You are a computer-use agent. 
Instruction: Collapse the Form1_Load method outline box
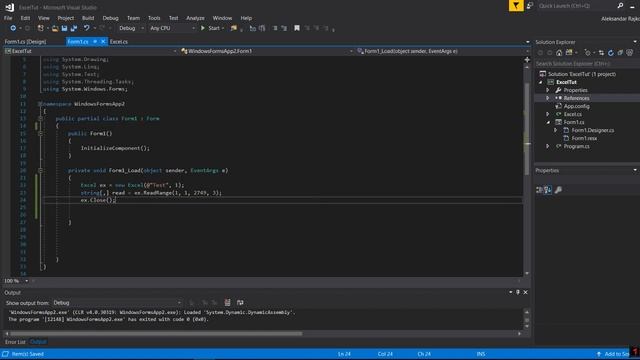[40, 171]
